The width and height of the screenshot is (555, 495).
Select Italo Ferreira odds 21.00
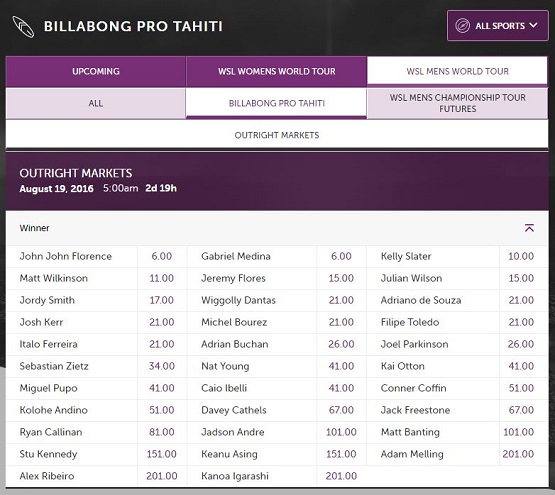pyautogui.click(x=162, y=344)
